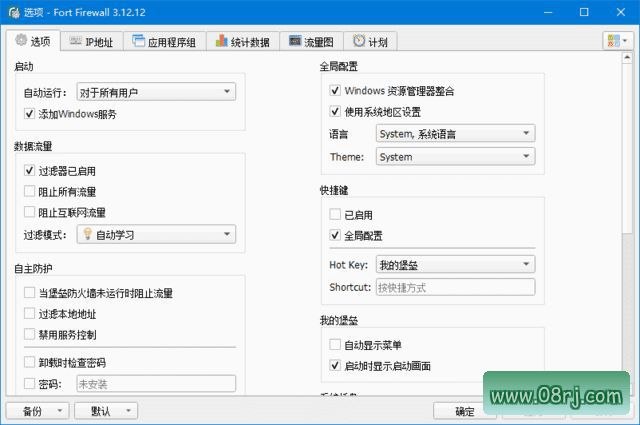
Task: Open the 备份 button dropdown arrow
Action: (x=60, y=411)
